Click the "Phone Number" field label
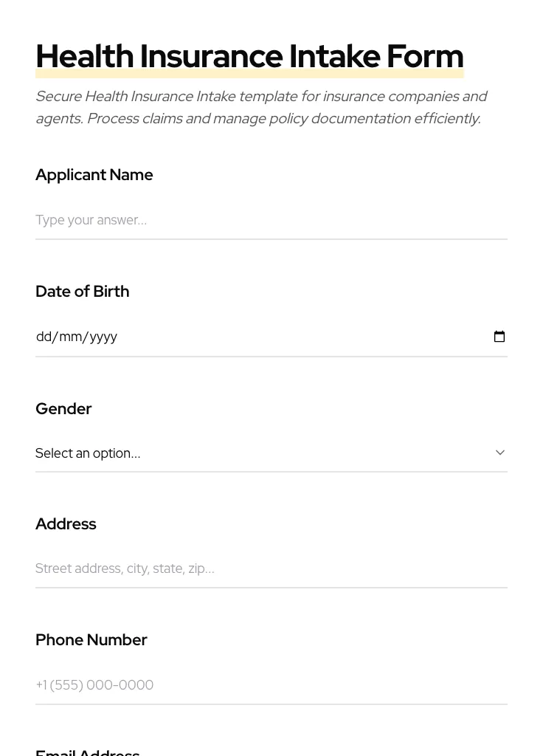The image size is (543, 756). tap(91, 640)
